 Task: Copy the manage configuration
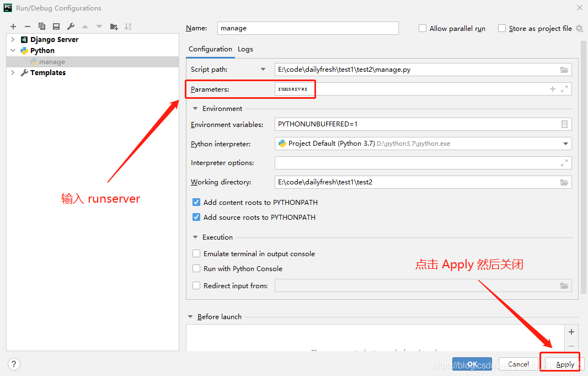pyautogui.click(x=42, y=26)
